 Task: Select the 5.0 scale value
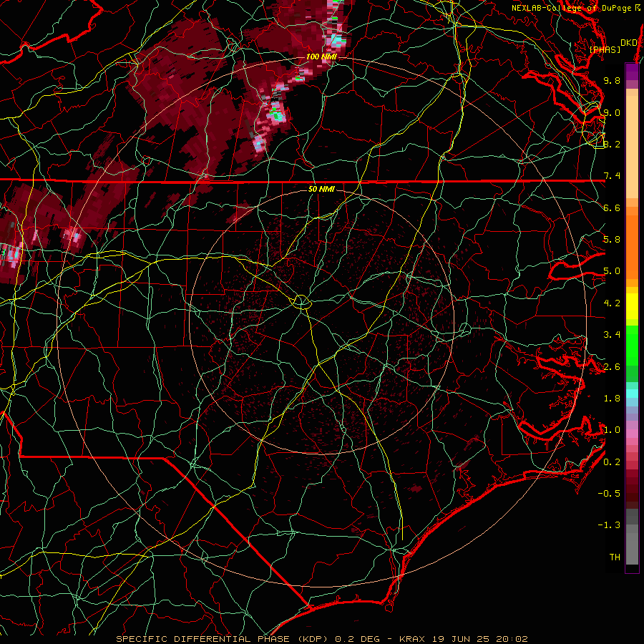[612, 271]
